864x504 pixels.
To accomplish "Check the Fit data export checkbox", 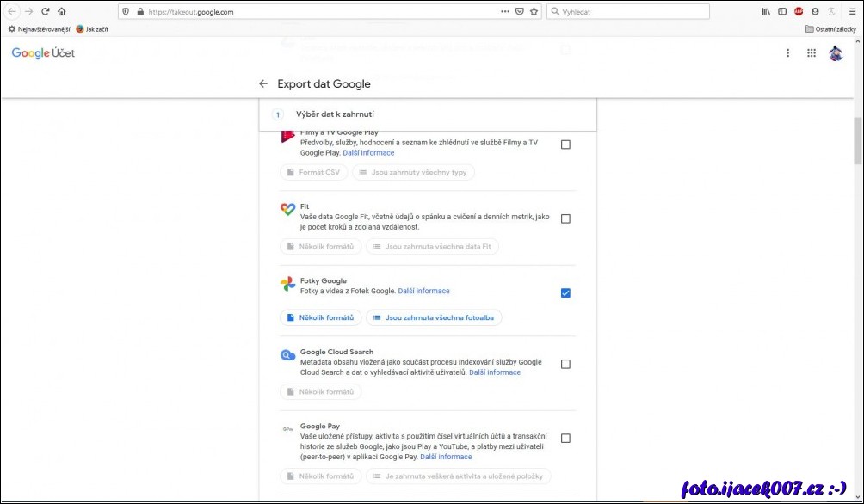I will (x=565, y=218).
